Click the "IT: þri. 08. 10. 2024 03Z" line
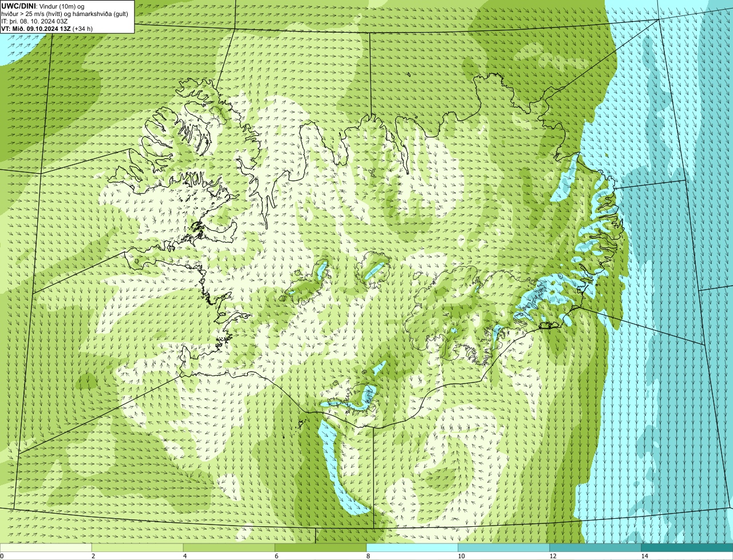This screenshot has width=733, height=560. (34, 21)
